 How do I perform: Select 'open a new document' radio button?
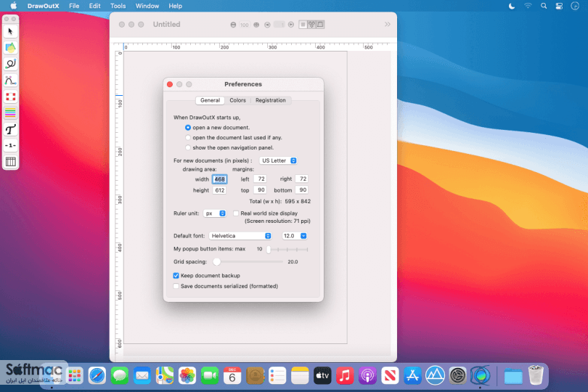pyautogui.click(x=188, y=128)
